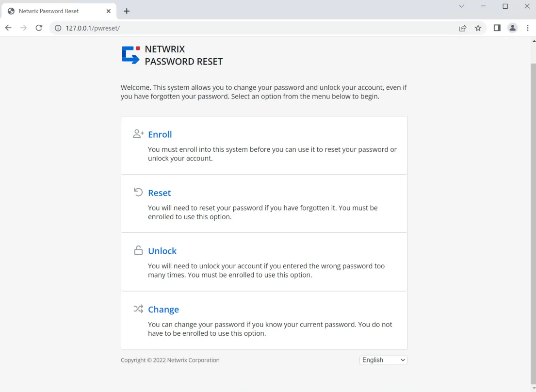
Task: Open the browser profile avatar
Action: coord(512,28)
